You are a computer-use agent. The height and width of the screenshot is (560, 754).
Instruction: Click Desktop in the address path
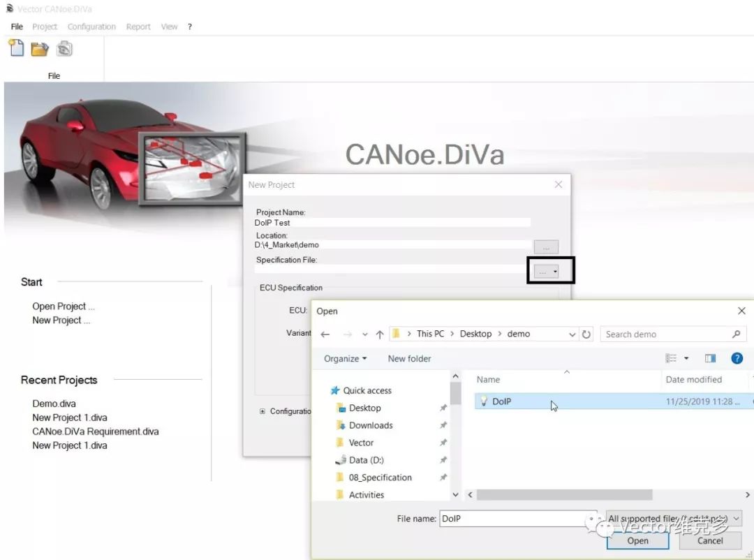click(x=475, y=334)
